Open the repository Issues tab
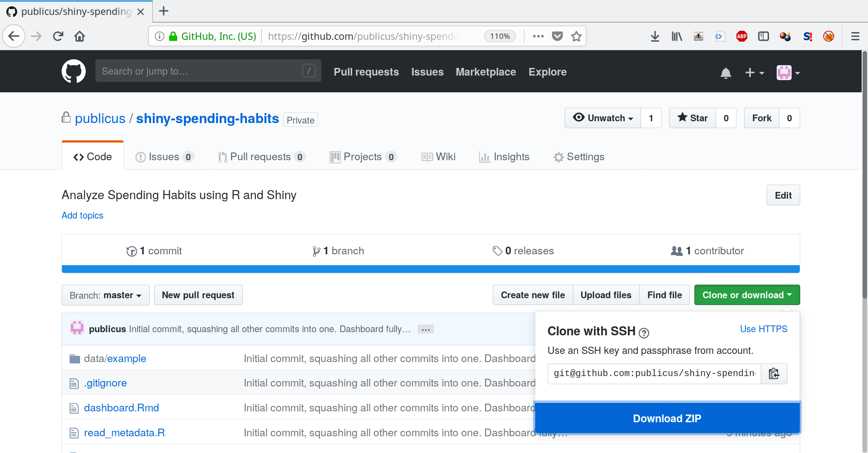This screenshot has width=868, height=453. click(165, 157)
